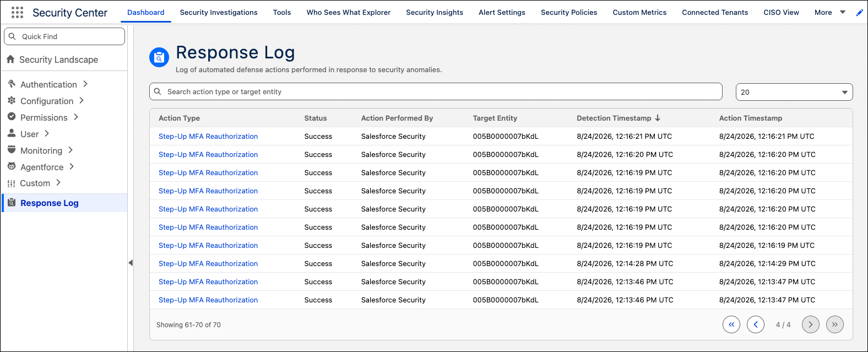Click the pencil edit navigation icon
Screen dimensions: 868x352
pyautogui.click(x=859, y=13)
